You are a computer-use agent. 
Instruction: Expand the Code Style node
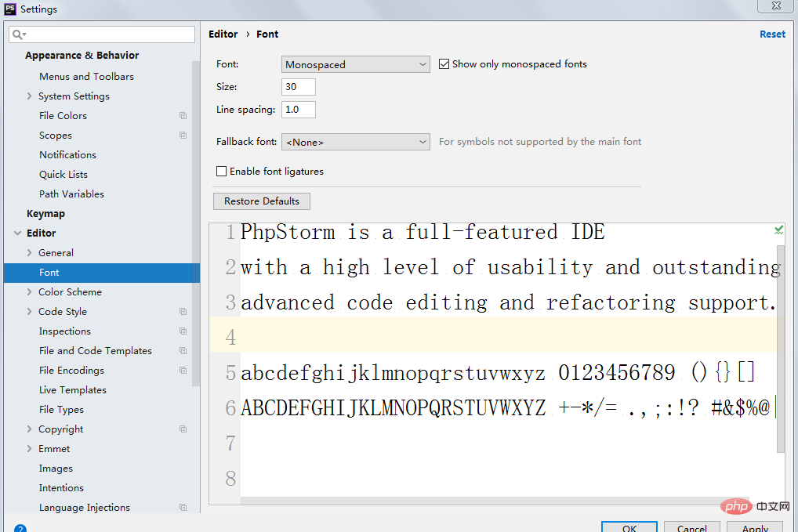click(30, 311)
